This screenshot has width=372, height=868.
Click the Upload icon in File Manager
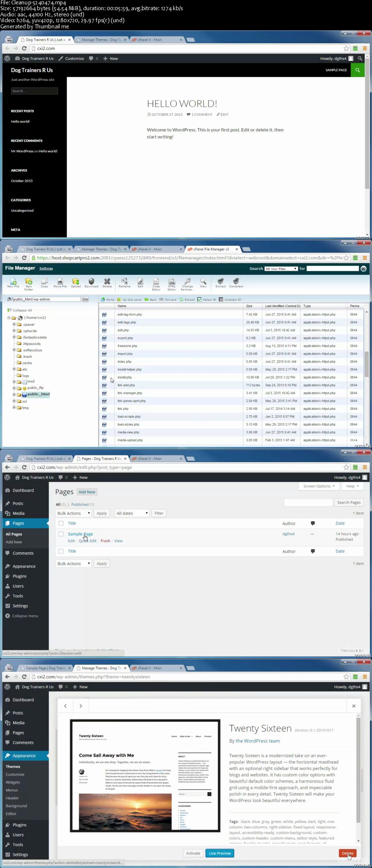tap(76, 282)
